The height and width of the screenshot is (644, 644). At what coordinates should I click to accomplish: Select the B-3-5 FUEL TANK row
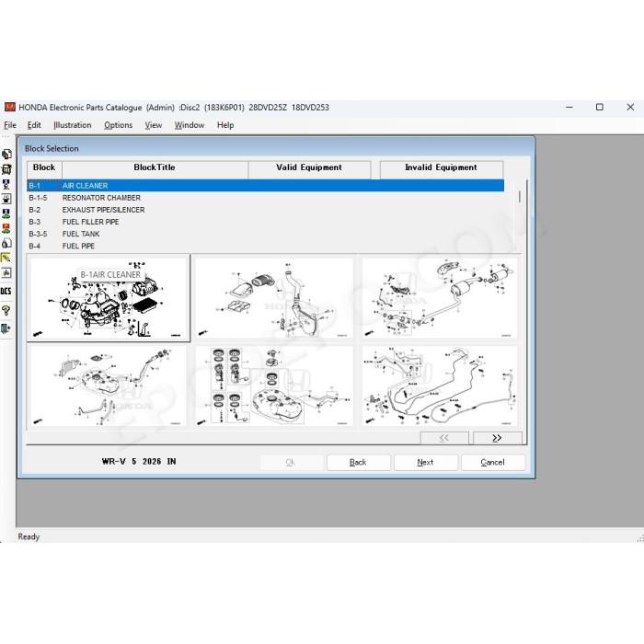click(265, 234)
